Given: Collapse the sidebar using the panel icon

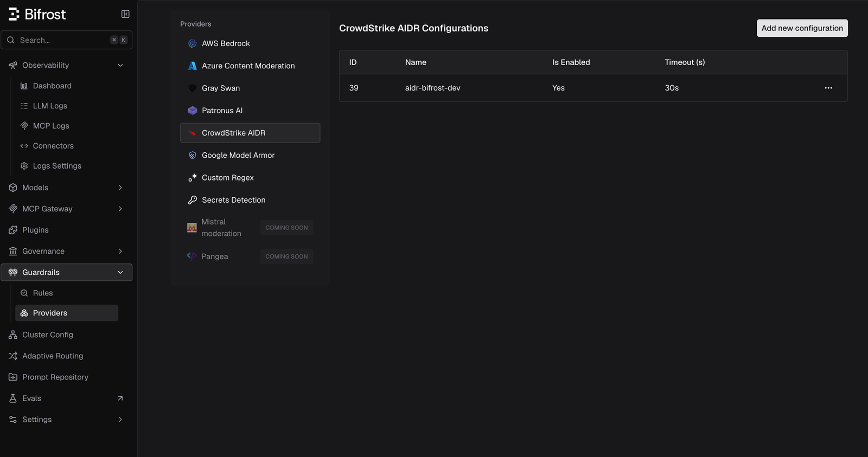Looking at the screenshot, I should (125, 14).
